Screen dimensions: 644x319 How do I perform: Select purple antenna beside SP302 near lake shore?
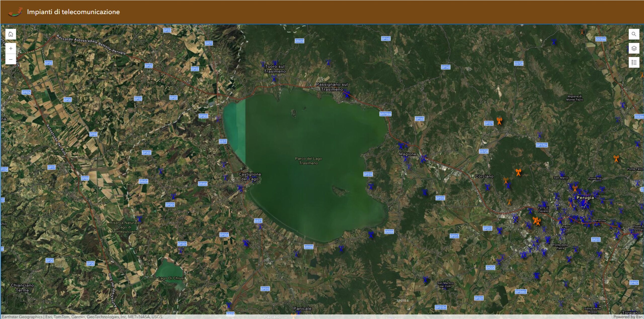point(218,118)
